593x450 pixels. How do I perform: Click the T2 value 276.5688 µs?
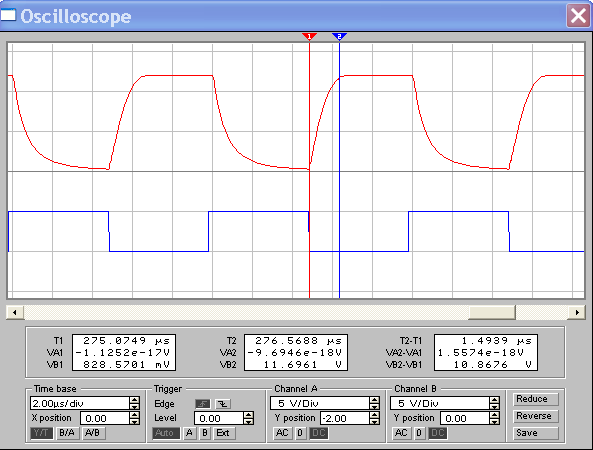coord(298,341)
